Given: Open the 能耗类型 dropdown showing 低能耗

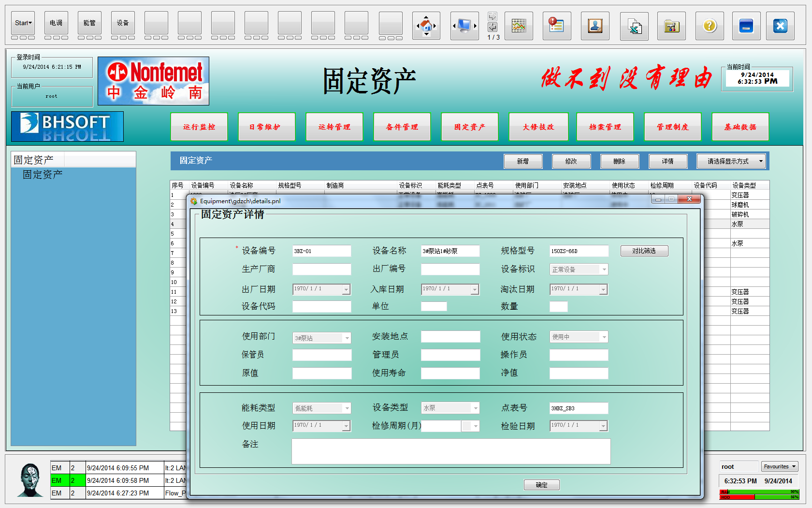Looking at the screenshot, I should [322, 408].
